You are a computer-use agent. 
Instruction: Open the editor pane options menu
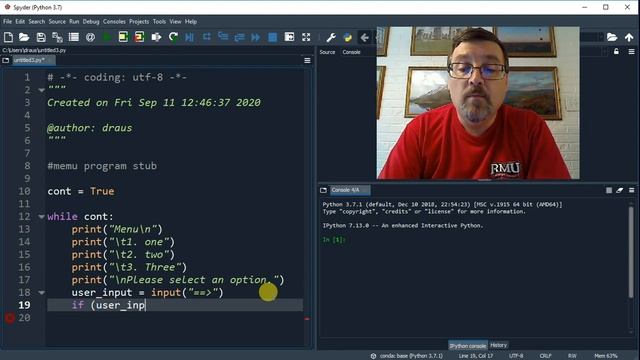point(307,60)
